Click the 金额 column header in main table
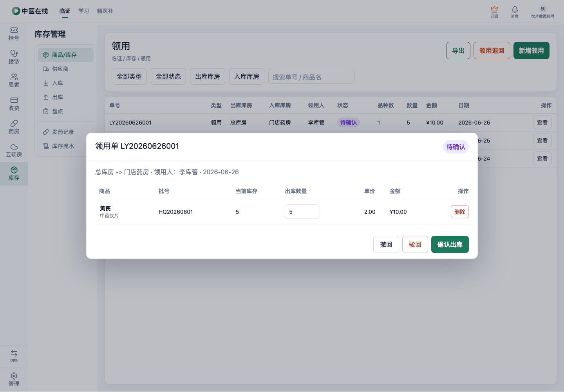This screenshot has height=392, width=564. coord(432,105)
